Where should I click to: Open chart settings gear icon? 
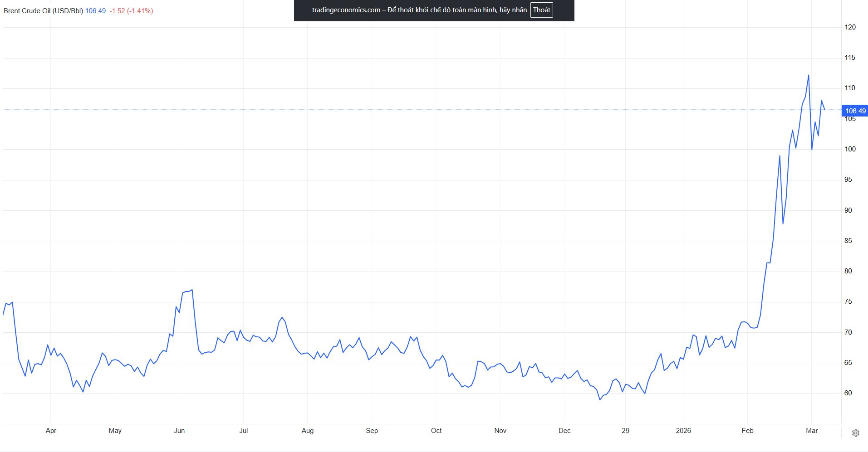tap(855, 433)
